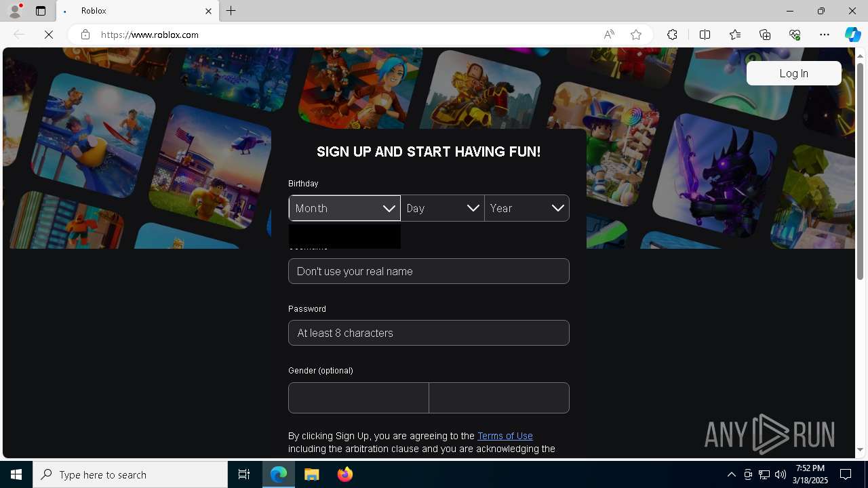Enable Split screen view
The image size is (868, 488).
705,35
